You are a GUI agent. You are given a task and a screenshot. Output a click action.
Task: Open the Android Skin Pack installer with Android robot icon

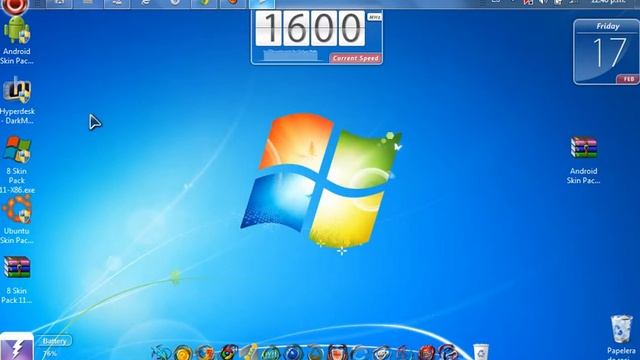pyautogui.click(x=17, y=40)
